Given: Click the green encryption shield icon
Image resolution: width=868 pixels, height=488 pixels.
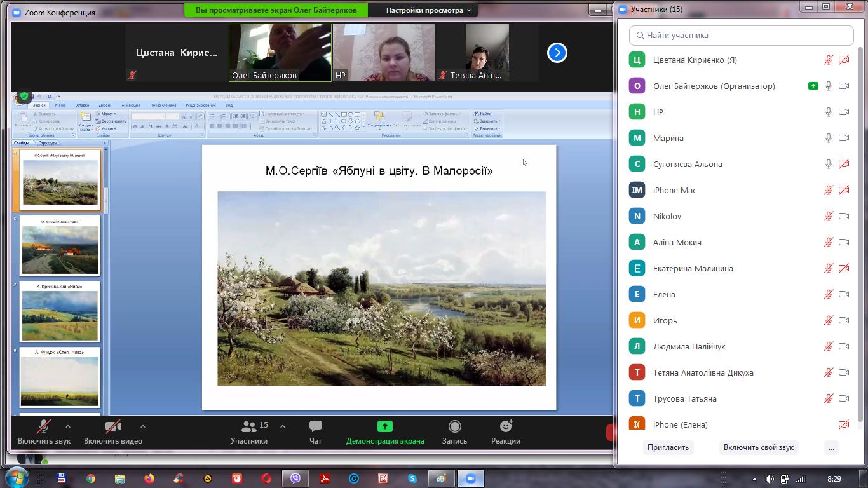Looking at the screenshot, I should [x=24, y=97].
